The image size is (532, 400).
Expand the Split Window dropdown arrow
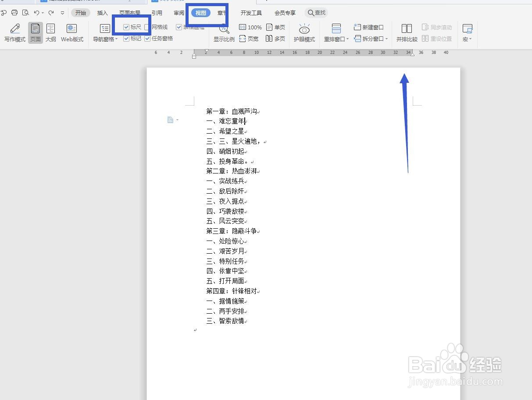[x=386, y=39]
